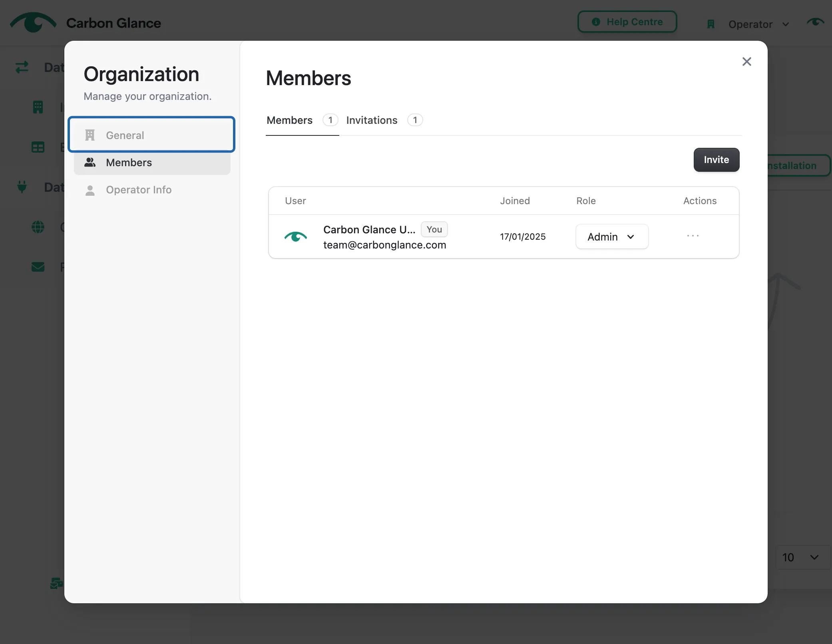Click the Carbon Glance brand name
The height and width of the screenshot is (644, 832).
tap(113, 23)
